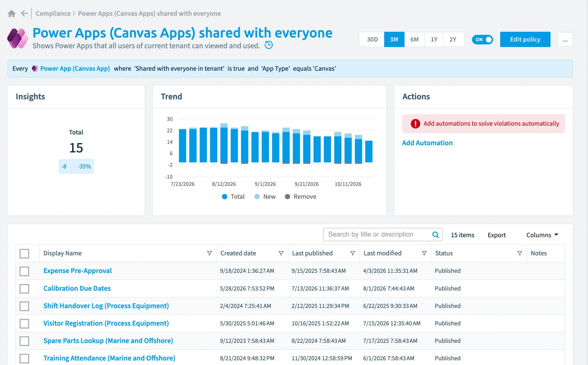Toggle the Total legend color dot
Viewport: 588px width, 365px height.
225,196
